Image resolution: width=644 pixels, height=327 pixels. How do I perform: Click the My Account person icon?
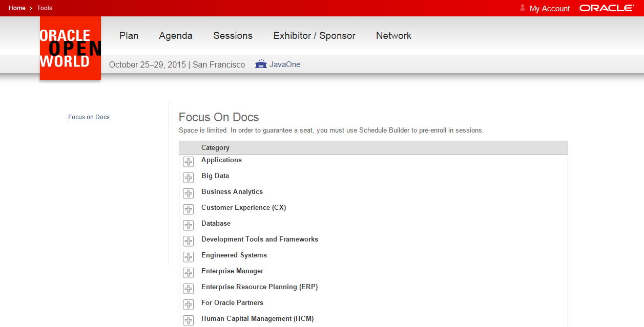(x=523, y=8)
